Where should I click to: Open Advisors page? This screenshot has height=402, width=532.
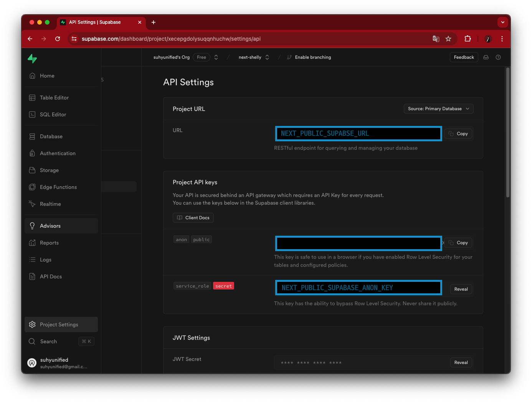(61, 226)
